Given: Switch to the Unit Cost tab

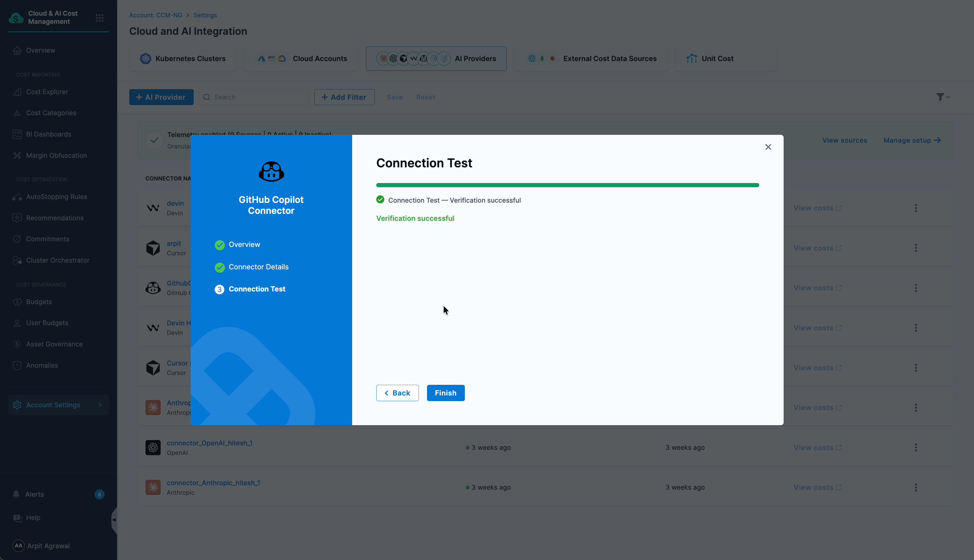Looking at the screenshot, I should click(726, 59).
